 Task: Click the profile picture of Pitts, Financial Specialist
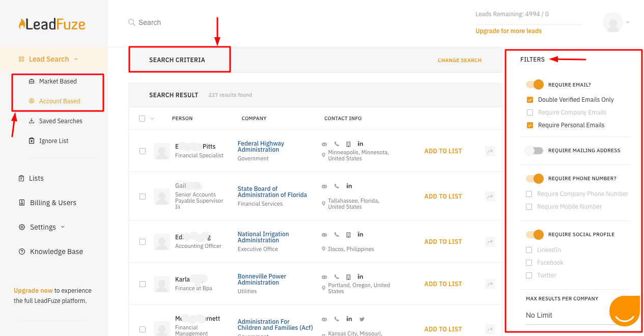tap(162, 151)
